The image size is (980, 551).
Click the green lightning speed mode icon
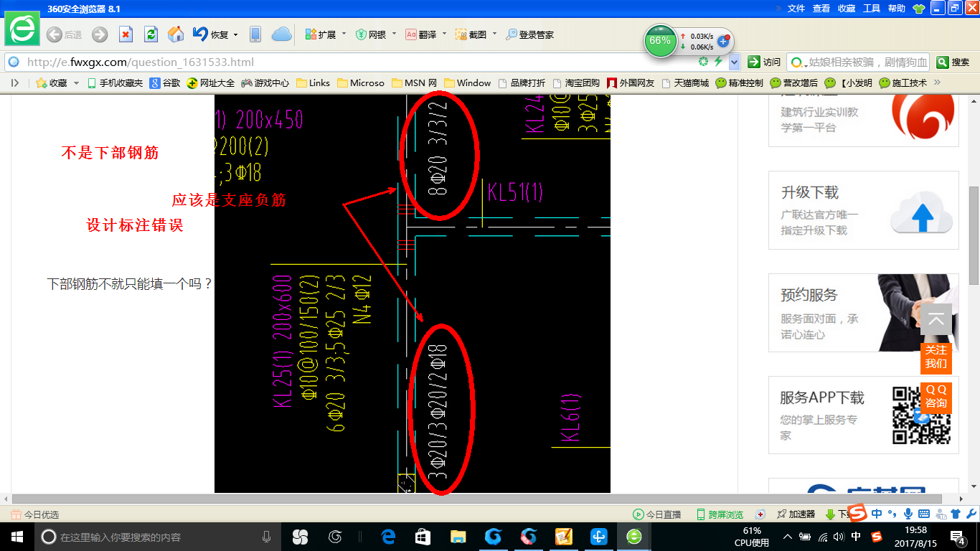coord(718,62)
